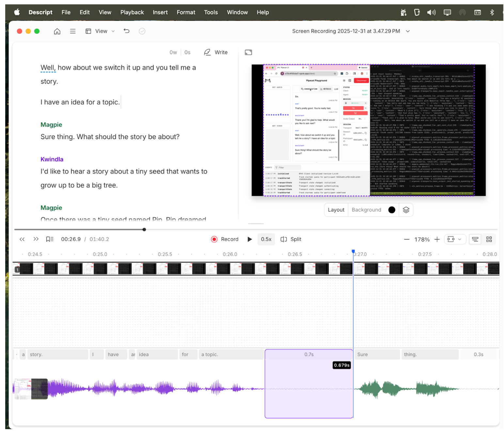Viewport: 504px width, 436px height.
Task: Toggle the bookmark markers list icon
Action: point(50,239)
